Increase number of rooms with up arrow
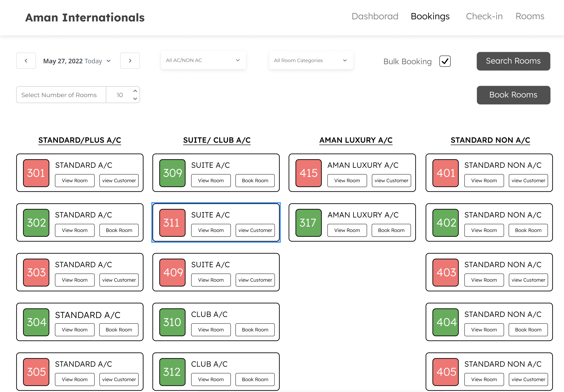The height and width of the screenshot is (392, 564). (135, 91)
